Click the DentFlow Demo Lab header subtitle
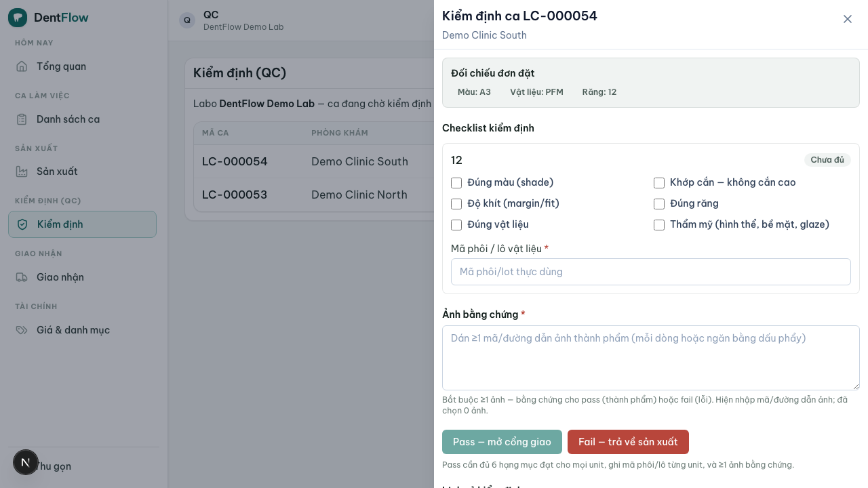 click(243, 27)
